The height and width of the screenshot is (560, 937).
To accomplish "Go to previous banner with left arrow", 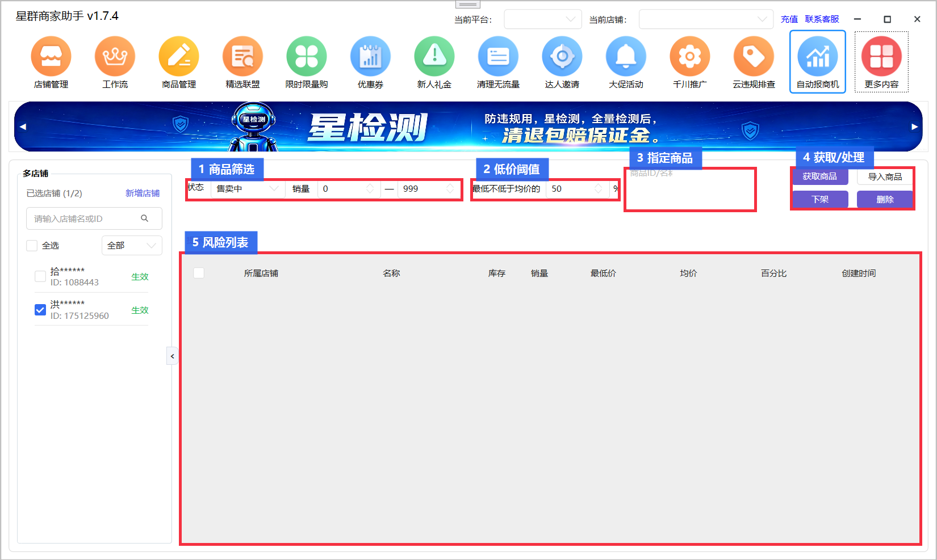I will (x=23, y=127).
